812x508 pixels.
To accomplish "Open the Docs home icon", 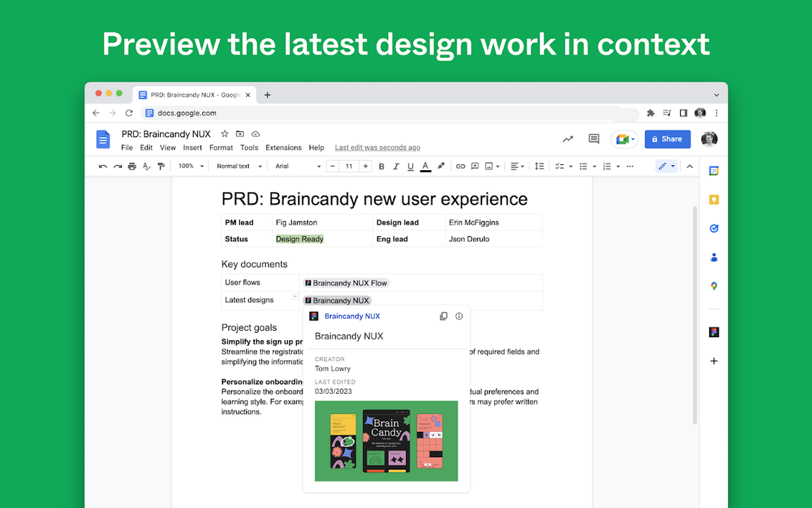I will click(103, 140).
